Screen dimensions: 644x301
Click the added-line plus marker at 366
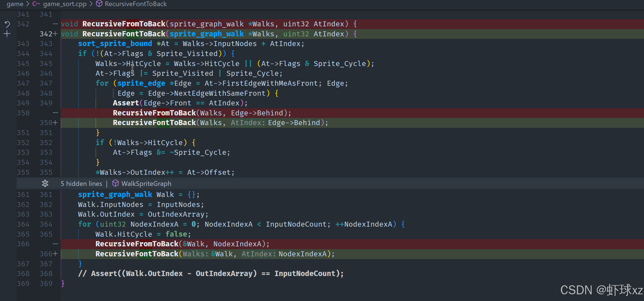click(55, 254)
